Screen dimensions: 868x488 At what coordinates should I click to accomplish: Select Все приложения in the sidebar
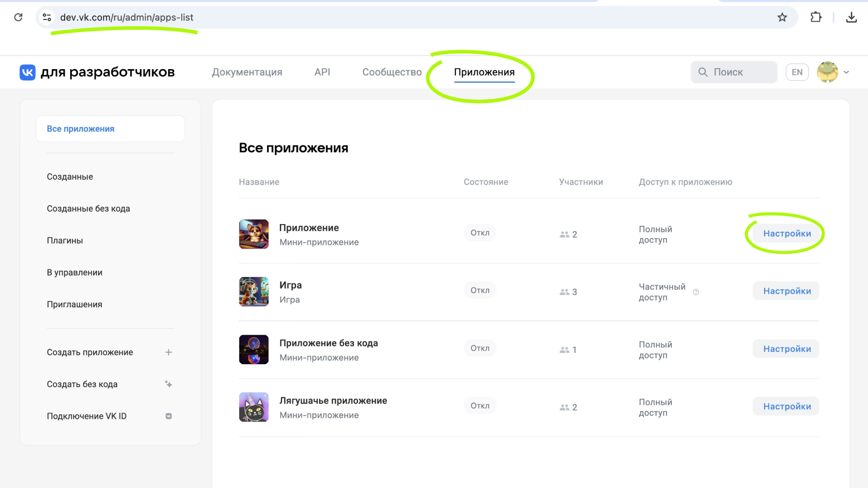110,129
